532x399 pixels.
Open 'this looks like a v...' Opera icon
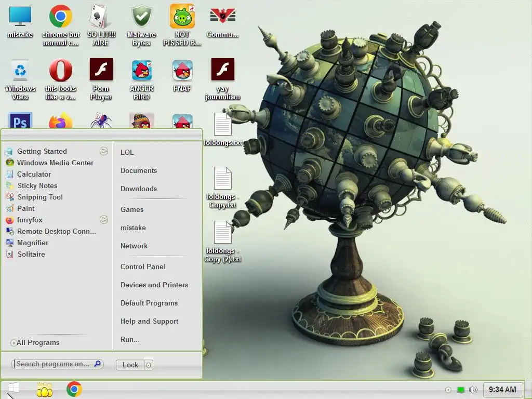[x=61, y=79]
